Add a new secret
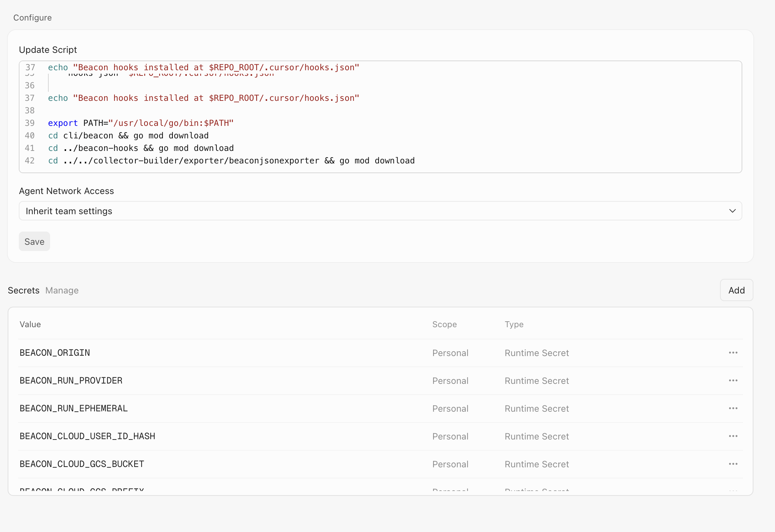Image resolution: width=775 pixels, height=532 pixels. 736,290
